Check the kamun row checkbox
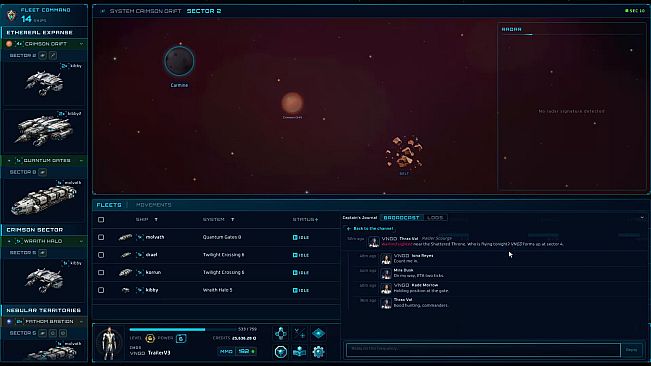This screenshot has height=366, width=651. [101, 272]
